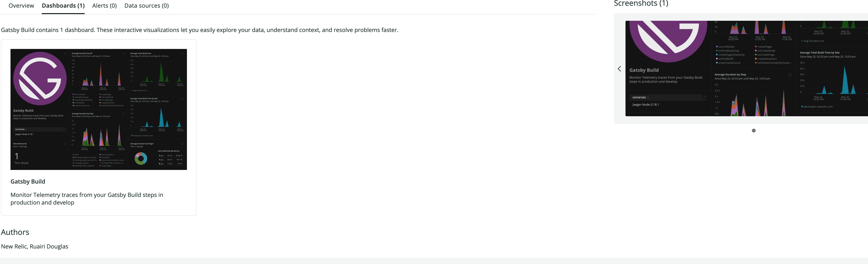This screenshot has width=868, height=264.
Task: Open the Data sources (0) tab
Action: click(146, 5)
